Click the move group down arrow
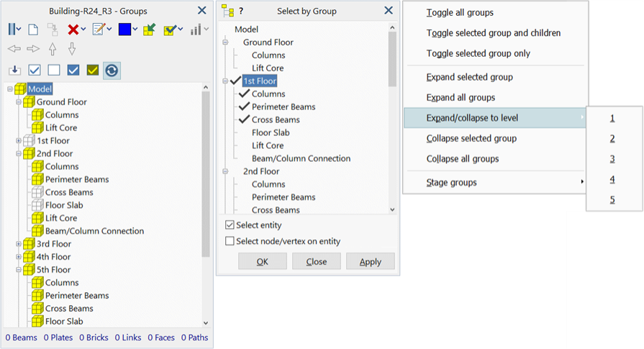Viewport: 644px width, 349px height. (72, 49)
